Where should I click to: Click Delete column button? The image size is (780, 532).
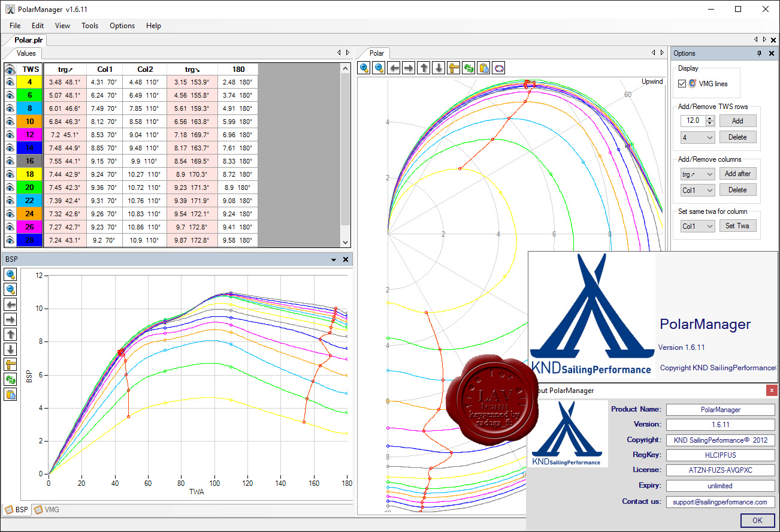coord(737,190)
